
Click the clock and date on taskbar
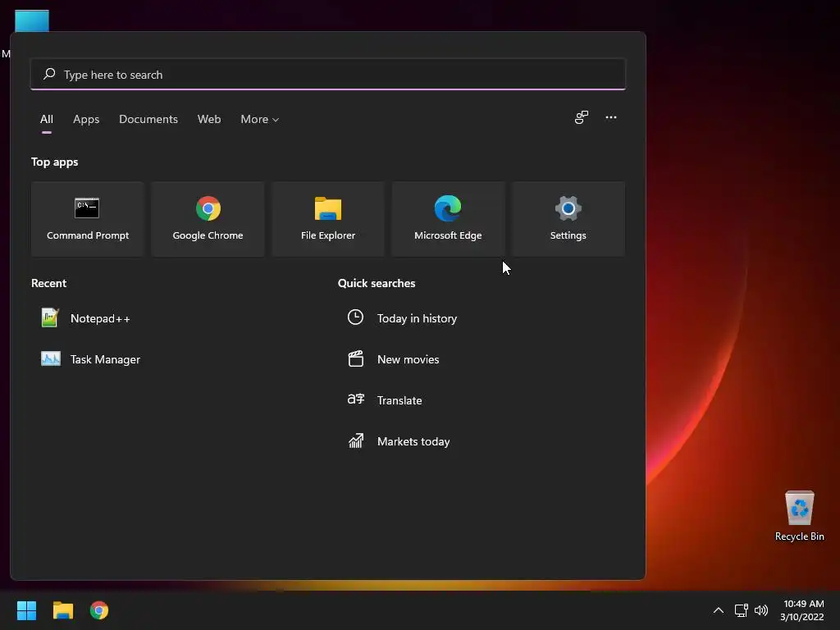pyautogui.click(x=802, y=610)
